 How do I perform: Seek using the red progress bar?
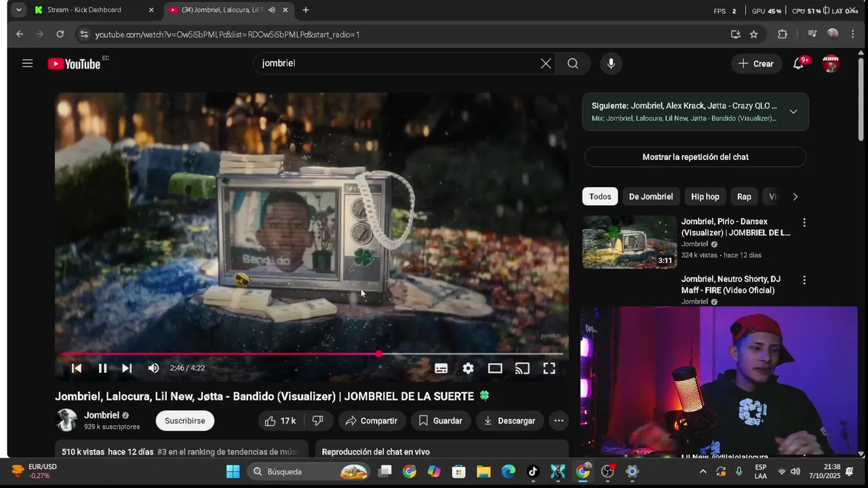[312, 354]
